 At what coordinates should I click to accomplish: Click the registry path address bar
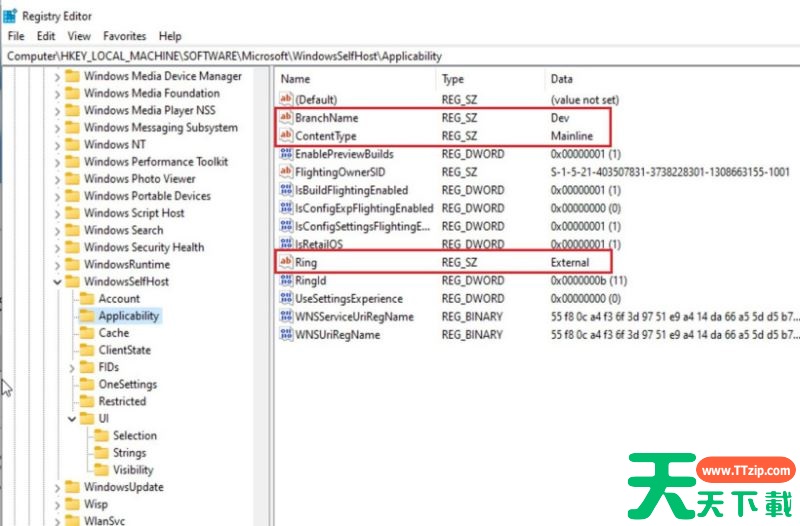[400, 56]
